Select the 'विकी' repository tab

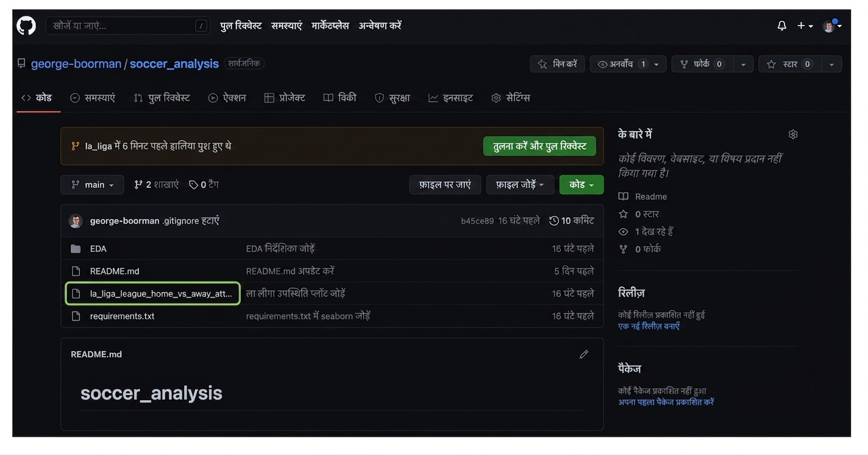[340, 98]
